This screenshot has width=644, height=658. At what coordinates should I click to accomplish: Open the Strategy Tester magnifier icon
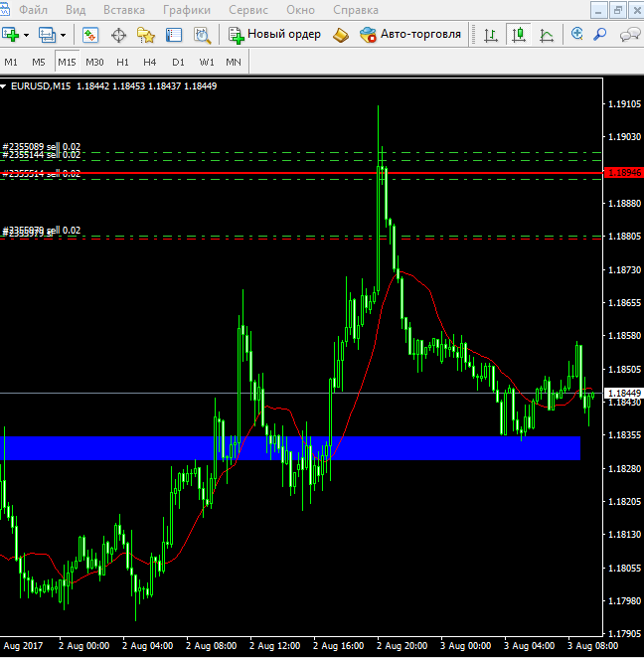pyautogui.click(x=202, y=35)
